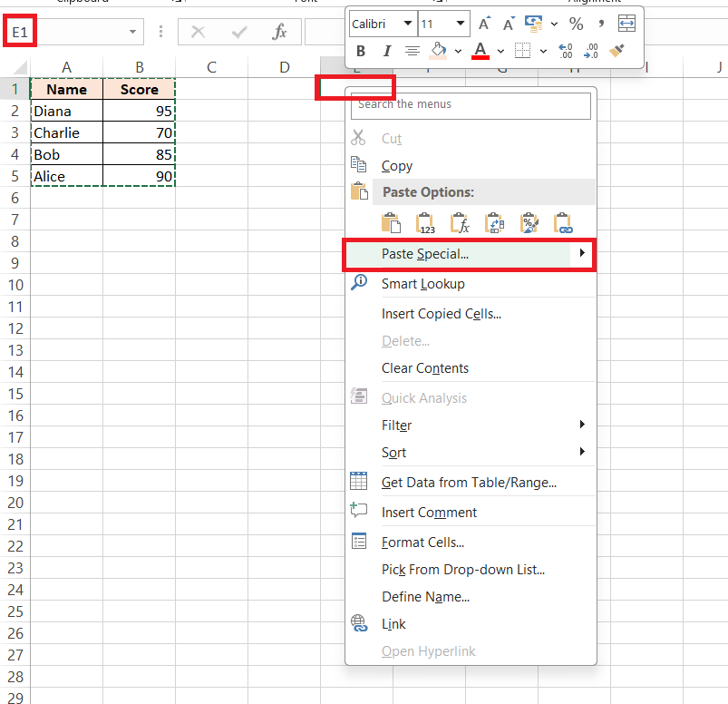Viewport: 728px width, 704px height.
Task: Choose Smart Lookup from context menu
Action: 471,283
